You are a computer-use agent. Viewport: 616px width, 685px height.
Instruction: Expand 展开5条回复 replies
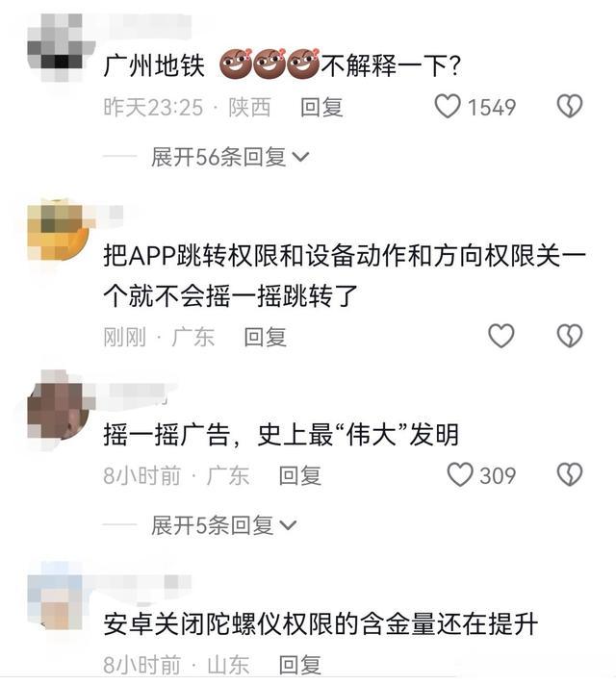224,525
